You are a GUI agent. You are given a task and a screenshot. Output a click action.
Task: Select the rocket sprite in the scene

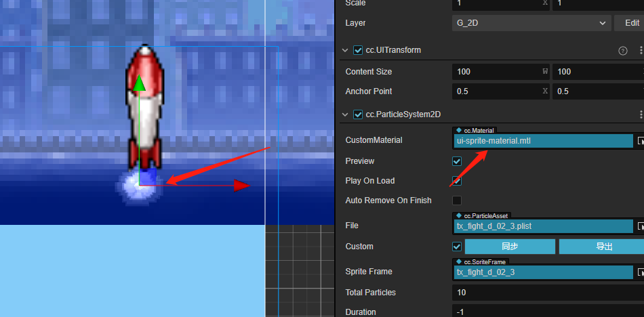144,107
